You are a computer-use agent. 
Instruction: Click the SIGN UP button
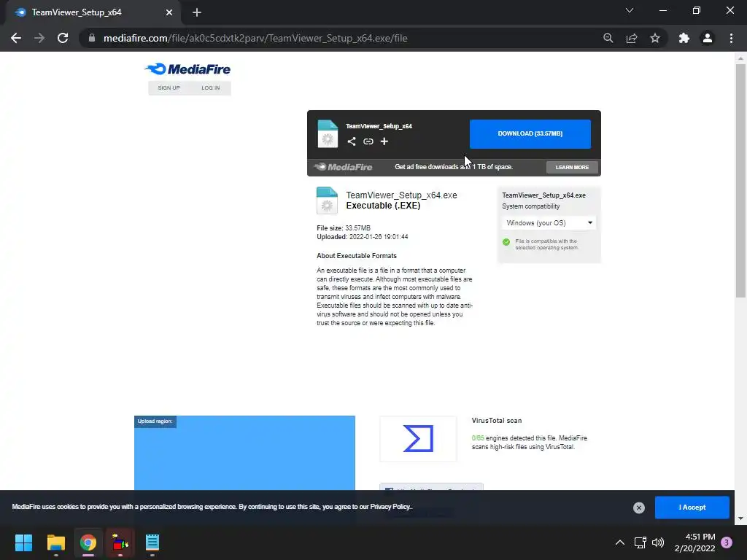click(169, 87)
